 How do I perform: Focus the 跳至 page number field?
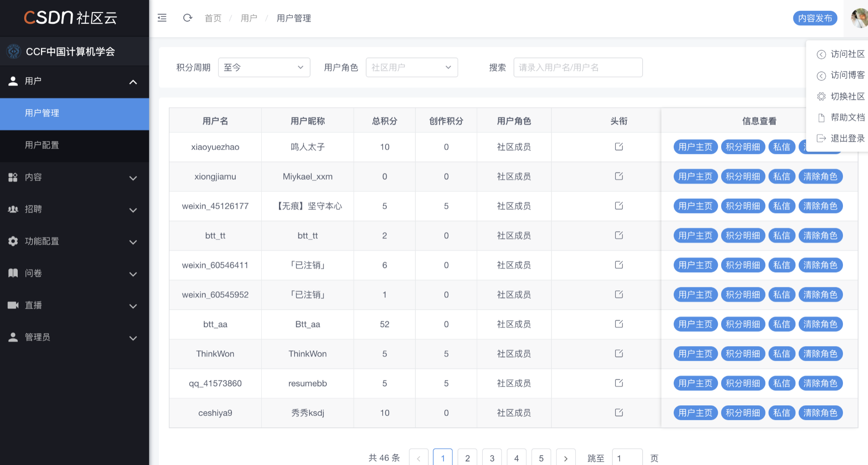627,458
